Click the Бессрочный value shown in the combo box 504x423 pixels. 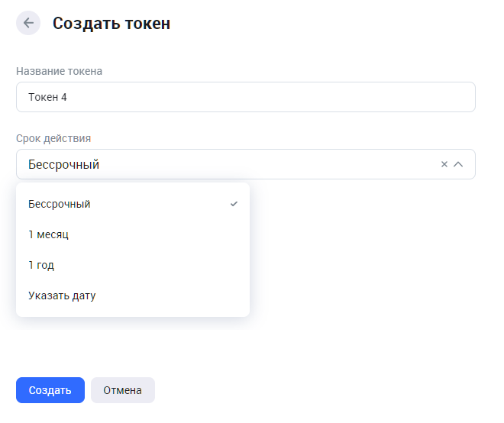[63, 164]
